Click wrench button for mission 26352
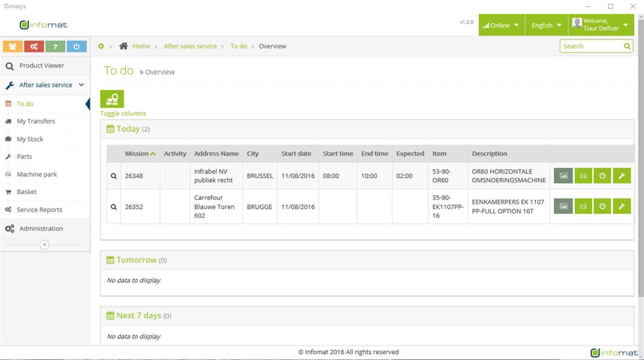Viewport: 644px width, 360px height. 622,206
